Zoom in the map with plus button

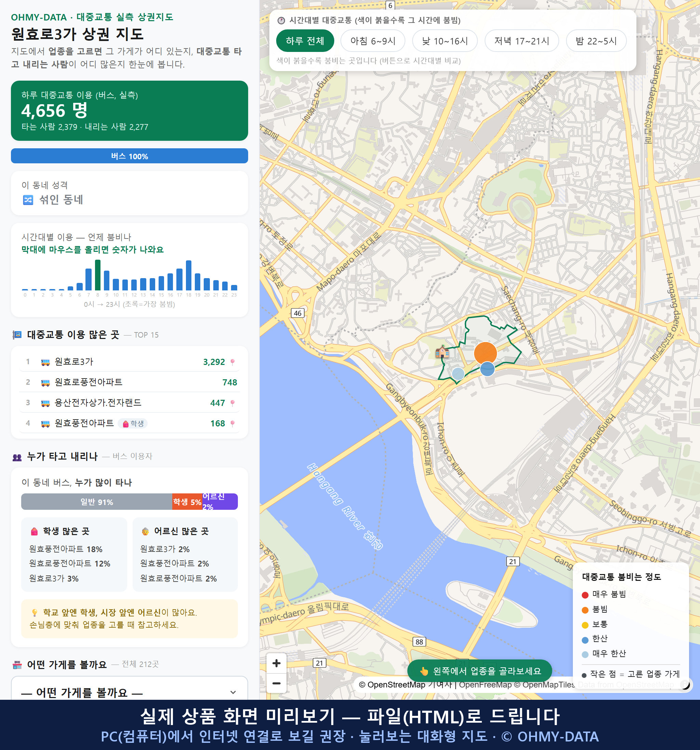277,663
